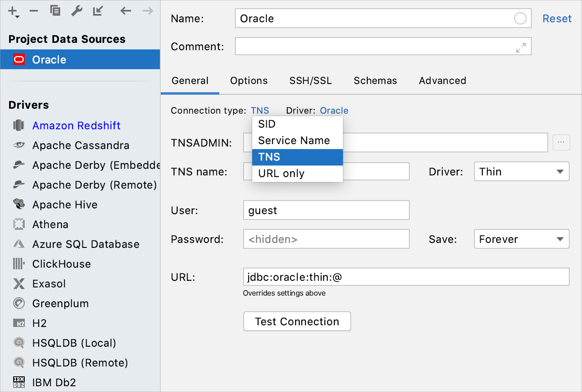The image size is (582, 392).
Task: Focus the hidden Password field
Action: 326,239
